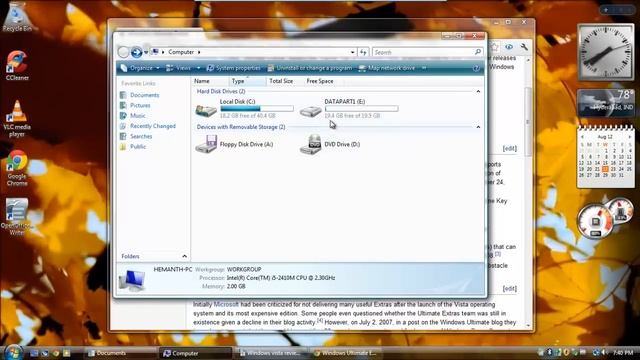Screen dimensions: 640x360
Task: Select the DATAPART1 (E:) drive icon
Action: pyautogui.click(x=311, y=110)
